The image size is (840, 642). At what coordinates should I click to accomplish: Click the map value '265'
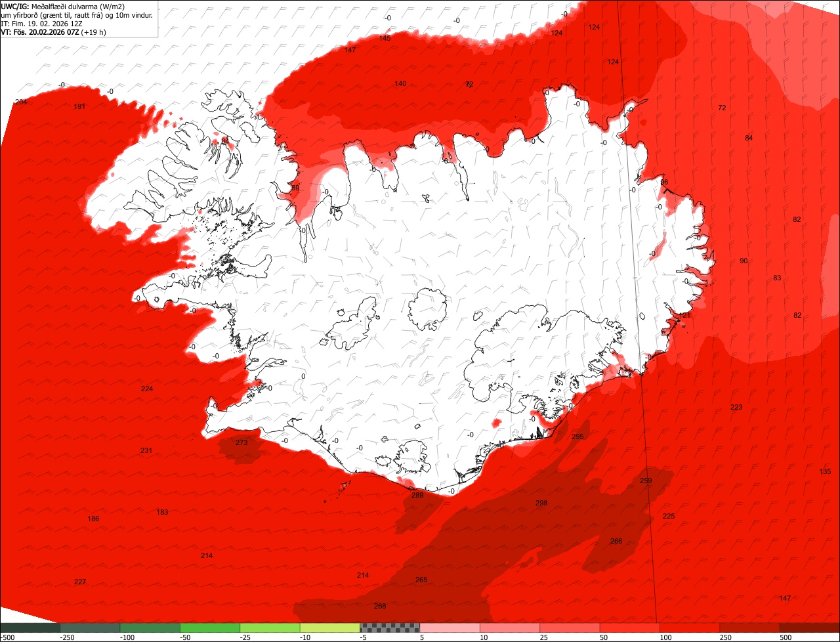(x=421, y=580)
